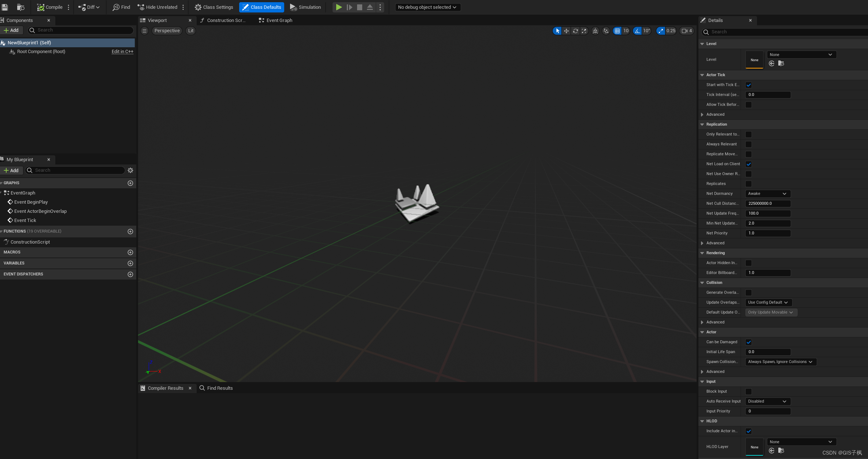Open Compile options three-dot menu

[x=68, y=7]
